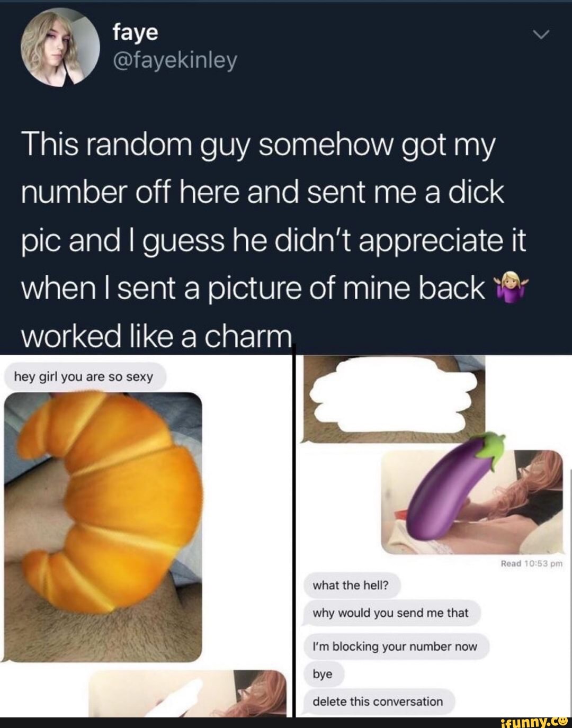The height and width of the screenshot is (728, 572).
Task: Tap the 'what the hell?' message bubble
Action: (351, 586)
